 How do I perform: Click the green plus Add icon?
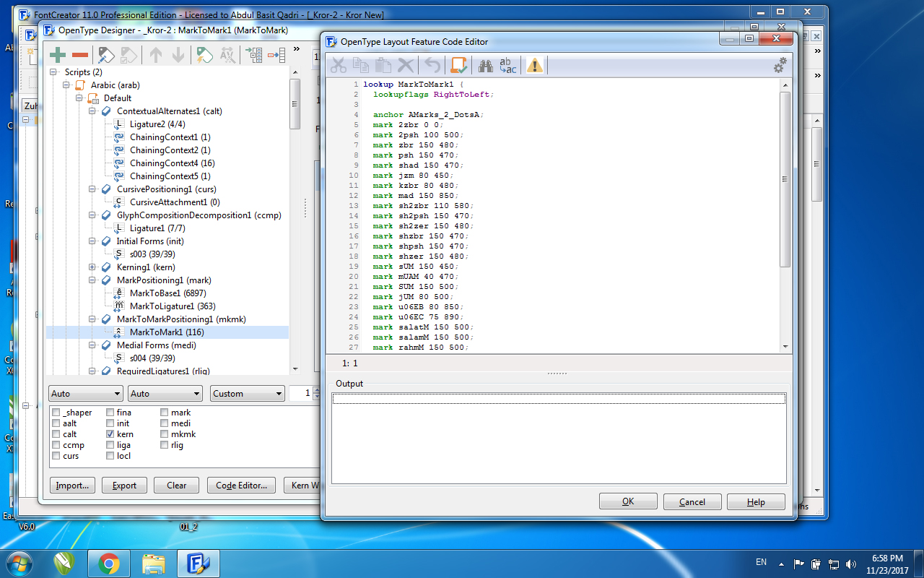pyautogui.click(x=58, y=55)
